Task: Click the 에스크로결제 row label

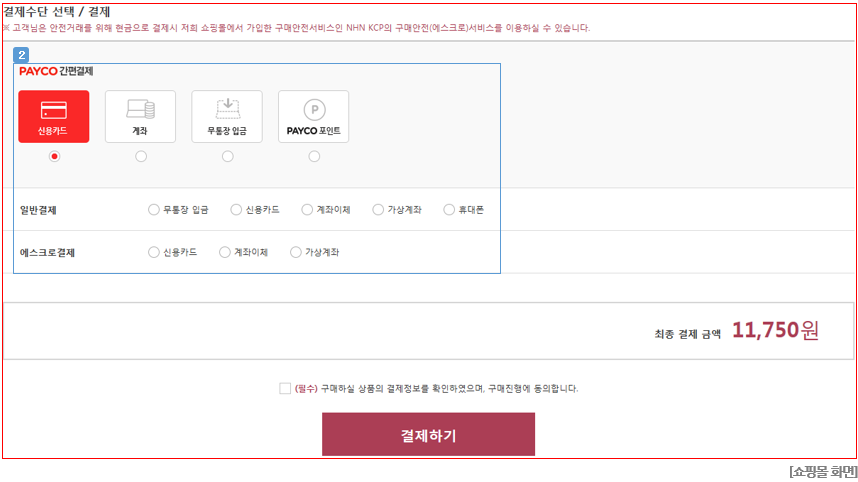Action: (47, 253)
